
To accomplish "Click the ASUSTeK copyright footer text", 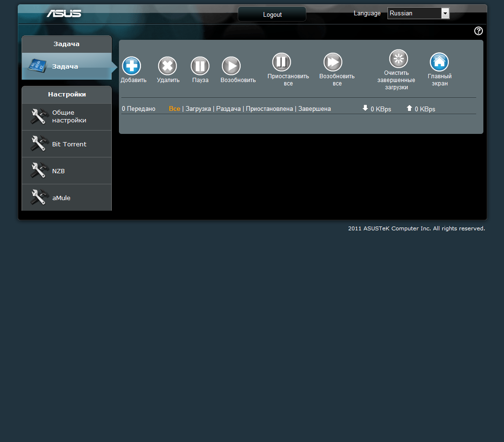I will click(417, 228).
